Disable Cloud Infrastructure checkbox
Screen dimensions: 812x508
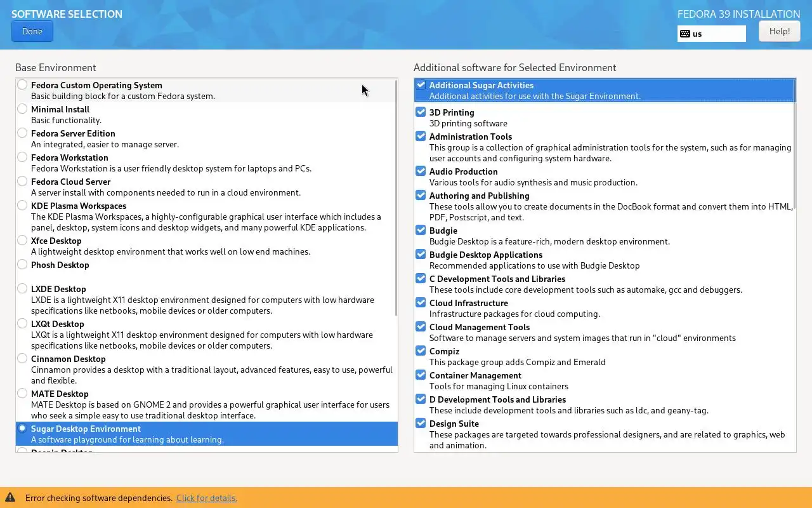[421, 302]
